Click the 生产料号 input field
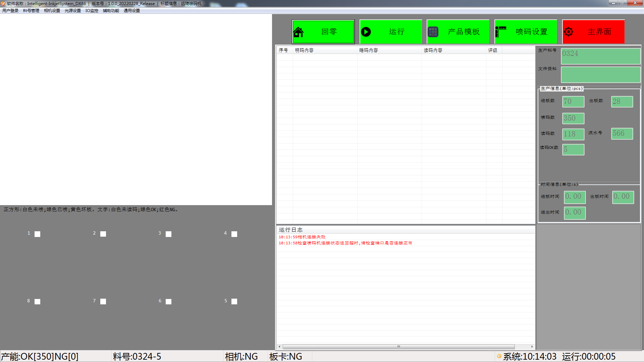Image resolution: width=644 pixels, height=362 pixels. pos(600,56)
